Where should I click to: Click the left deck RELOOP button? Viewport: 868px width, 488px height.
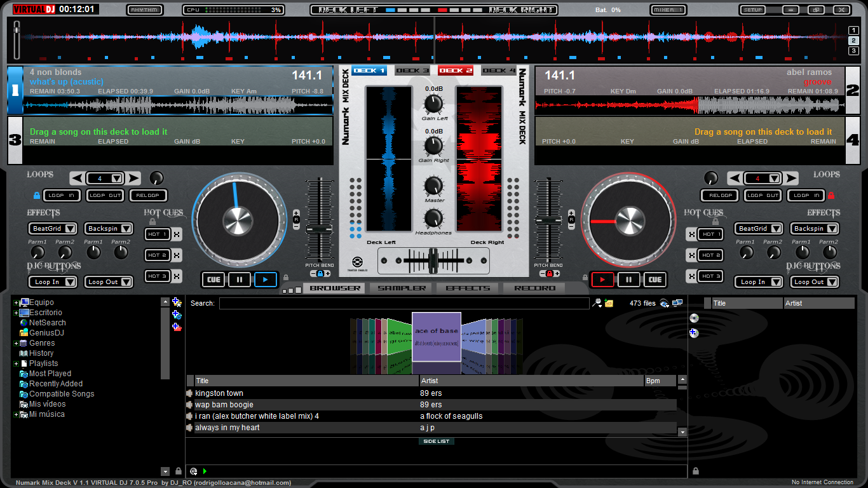point(148,196)
